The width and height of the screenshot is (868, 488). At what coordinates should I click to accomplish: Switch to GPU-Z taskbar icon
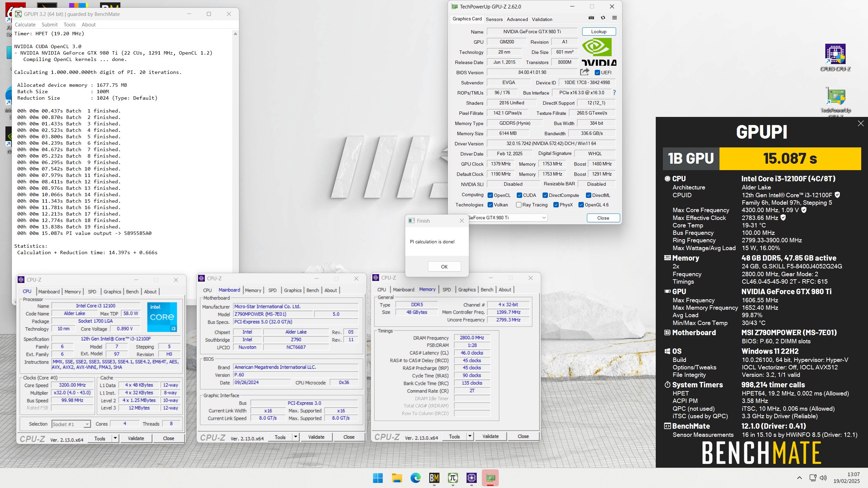[x=490, y=478]
